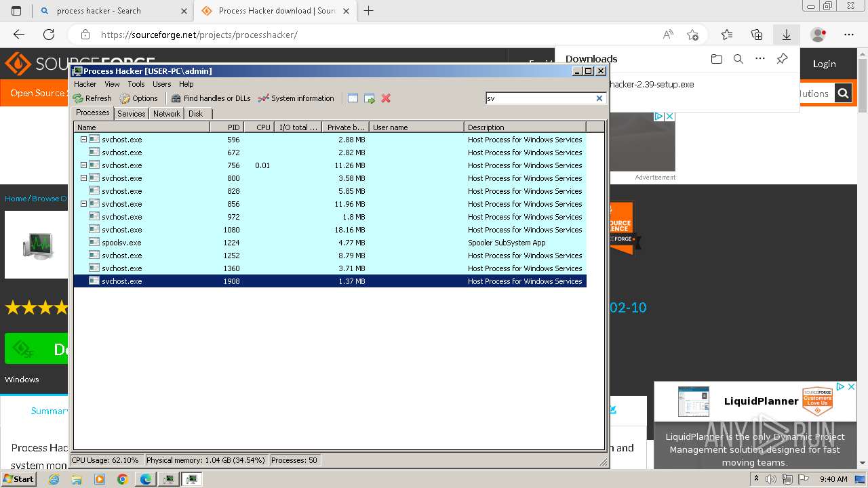Click the CPU Usage status bar entry

(x=105, y=460)
